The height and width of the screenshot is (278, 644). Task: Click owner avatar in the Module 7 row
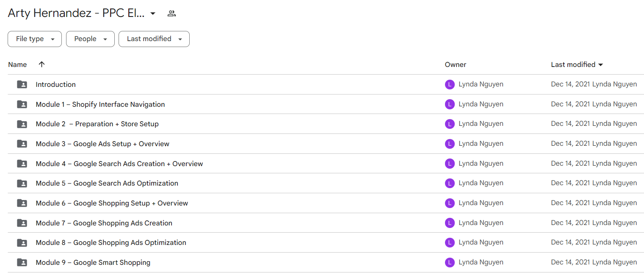click(x=450, y=223)
